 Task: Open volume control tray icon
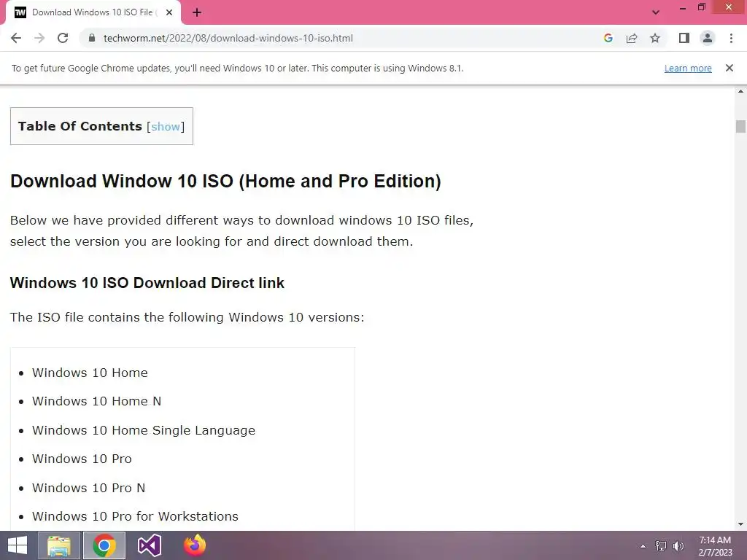(678, 546)
